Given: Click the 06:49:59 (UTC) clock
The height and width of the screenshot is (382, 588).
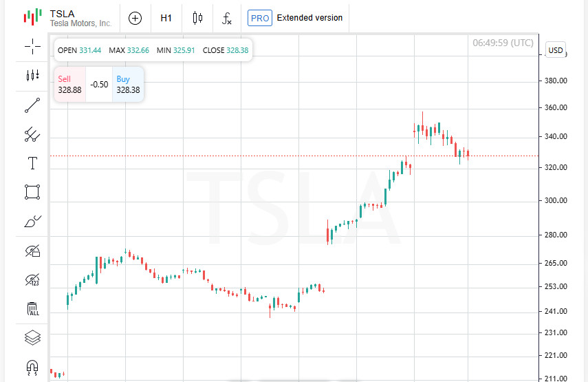Looking at the screenshot, I should click(x=503, y=43).
